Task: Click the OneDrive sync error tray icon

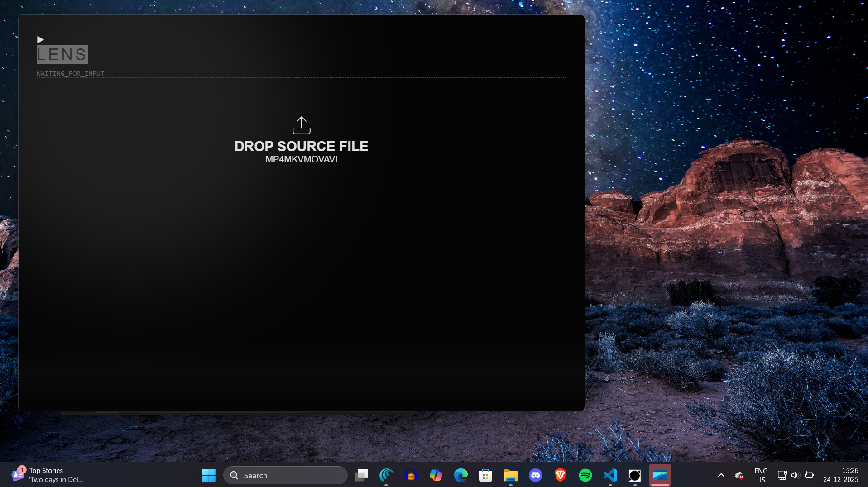Action: coord(739,475)
